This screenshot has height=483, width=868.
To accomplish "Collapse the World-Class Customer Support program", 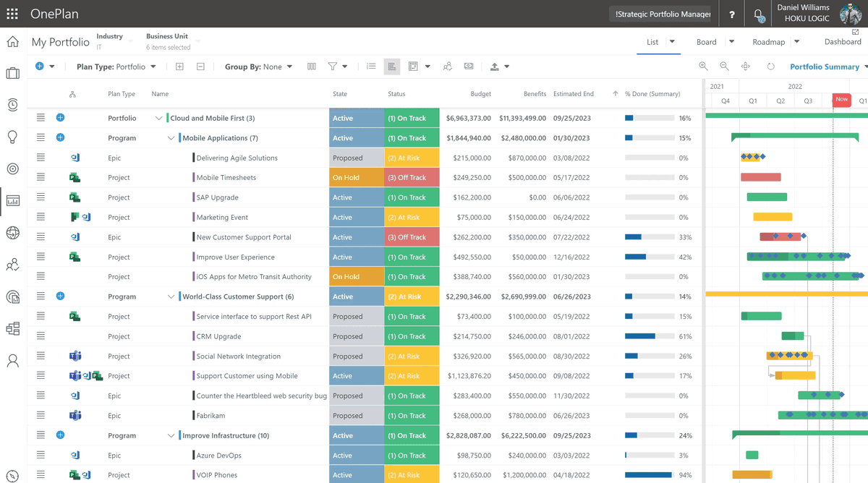I will 171,296.
